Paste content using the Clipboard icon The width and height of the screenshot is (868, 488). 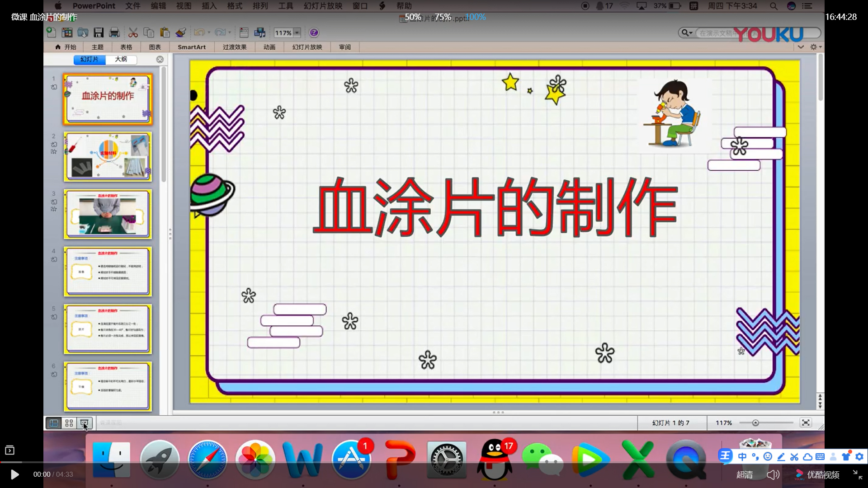[x=165, y=32]
